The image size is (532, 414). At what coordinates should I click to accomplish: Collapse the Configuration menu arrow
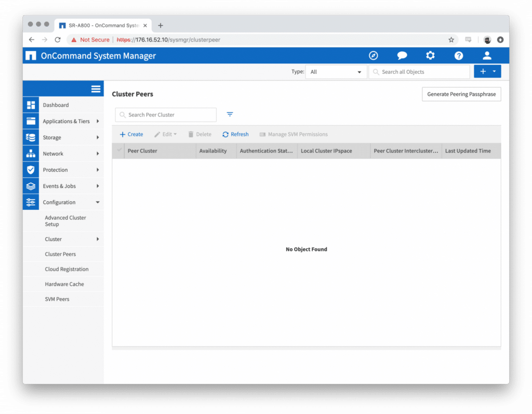(98, 202)
